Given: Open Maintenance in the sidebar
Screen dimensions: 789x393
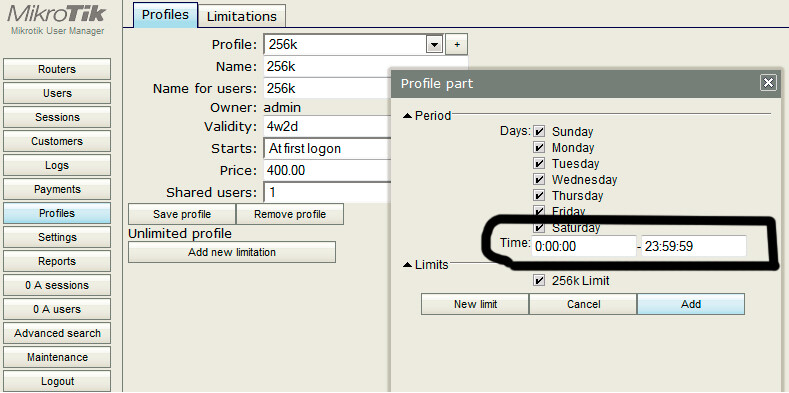Looking at the screenshot, I should 57,357.
